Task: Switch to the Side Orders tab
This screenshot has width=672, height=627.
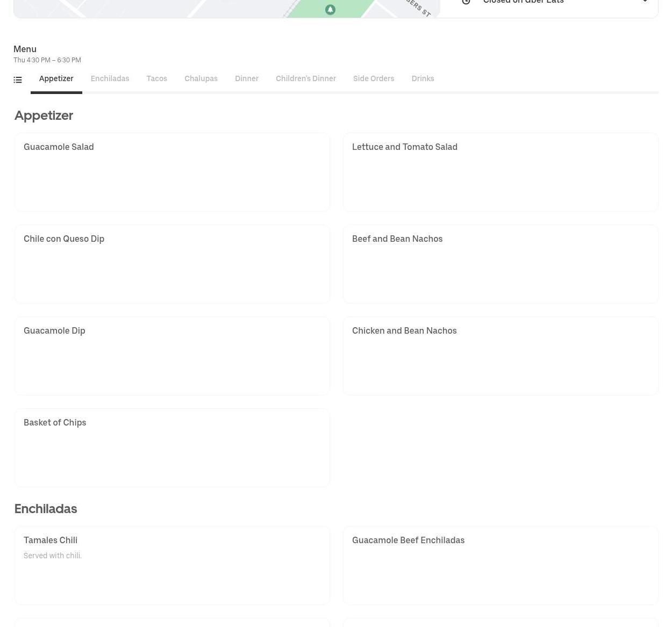Action: [373, 79]
